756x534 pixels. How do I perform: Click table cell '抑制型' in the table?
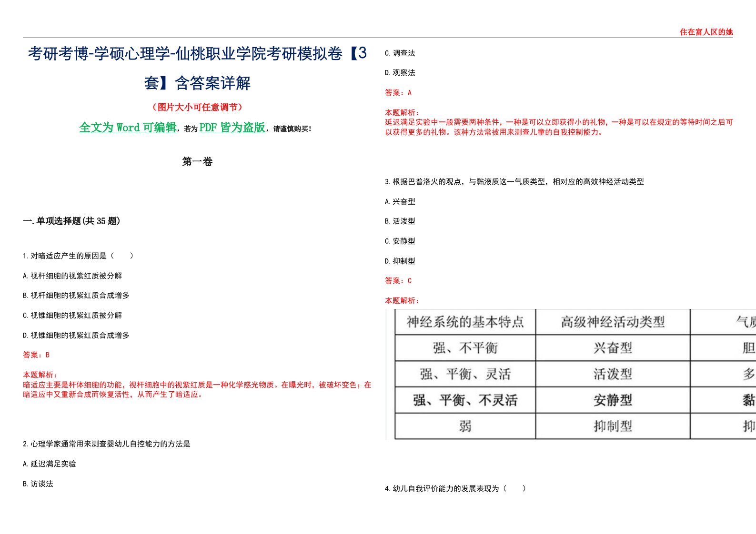(x=613, y=426)
